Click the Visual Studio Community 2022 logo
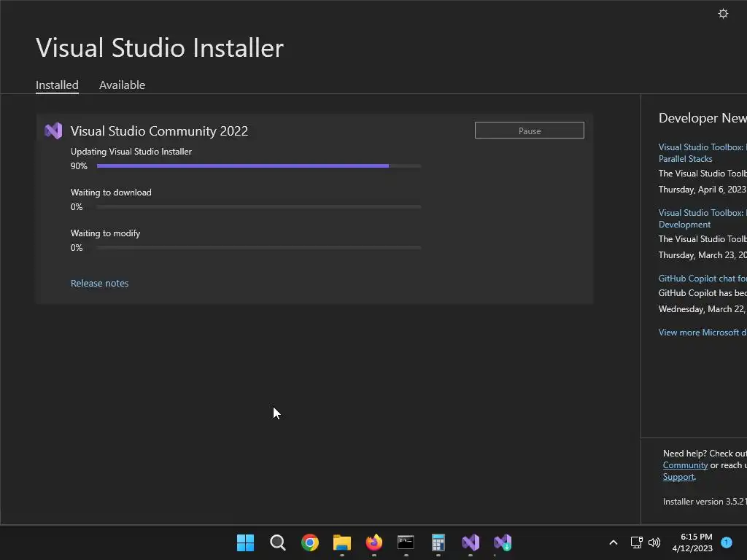This screenshot has width=747, height=560. (53, 131)
